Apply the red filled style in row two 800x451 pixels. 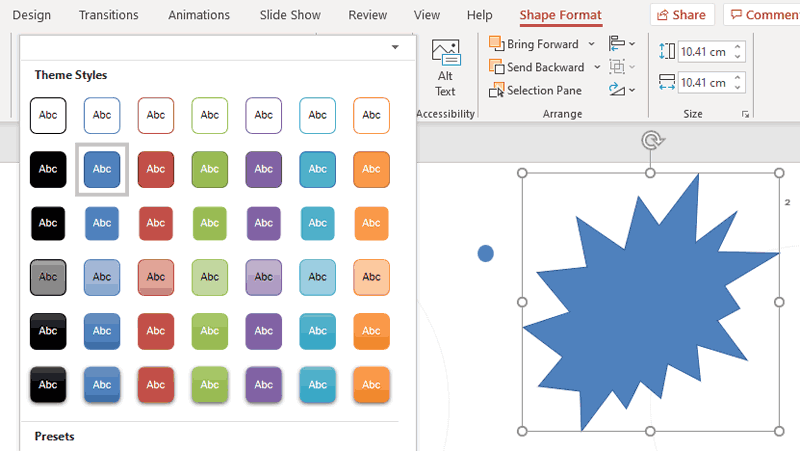pos(156,169)
